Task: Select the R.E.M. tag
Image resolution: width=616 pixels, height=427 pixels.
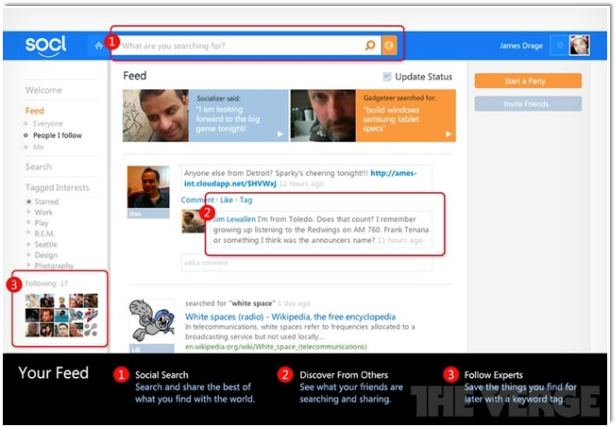Action: coord(44,234)
